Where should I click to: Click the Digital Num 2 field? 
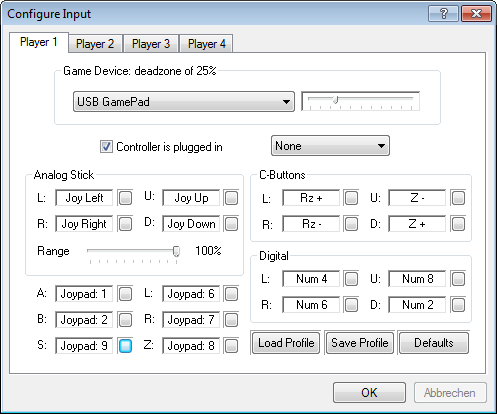[x=417, y=305]
